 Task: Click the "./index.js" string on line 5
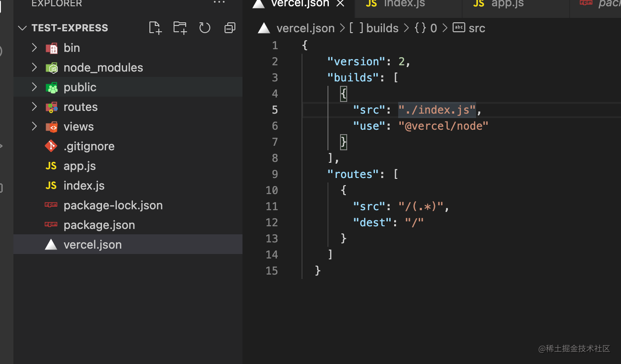click(437, 110)
